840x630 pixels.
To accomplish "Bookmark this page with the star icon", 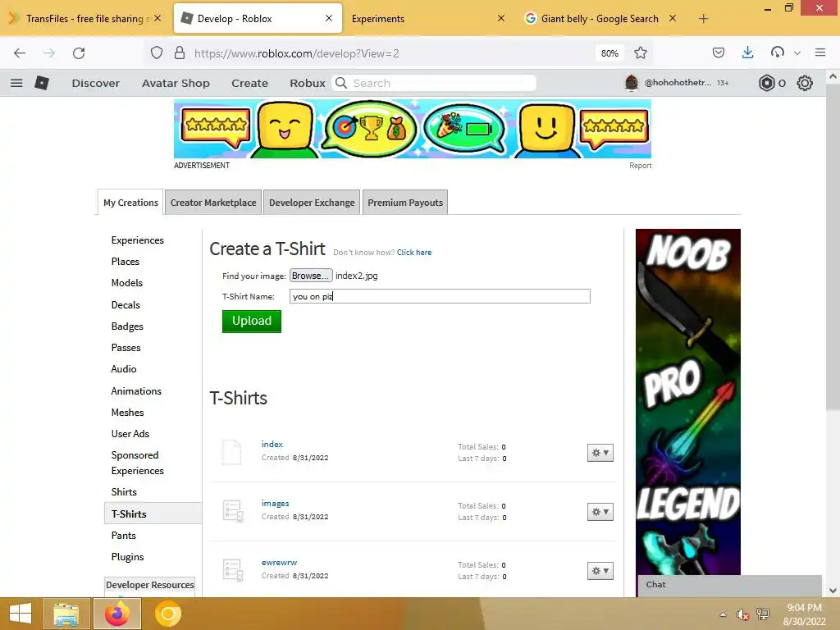I will click(640, 53).
